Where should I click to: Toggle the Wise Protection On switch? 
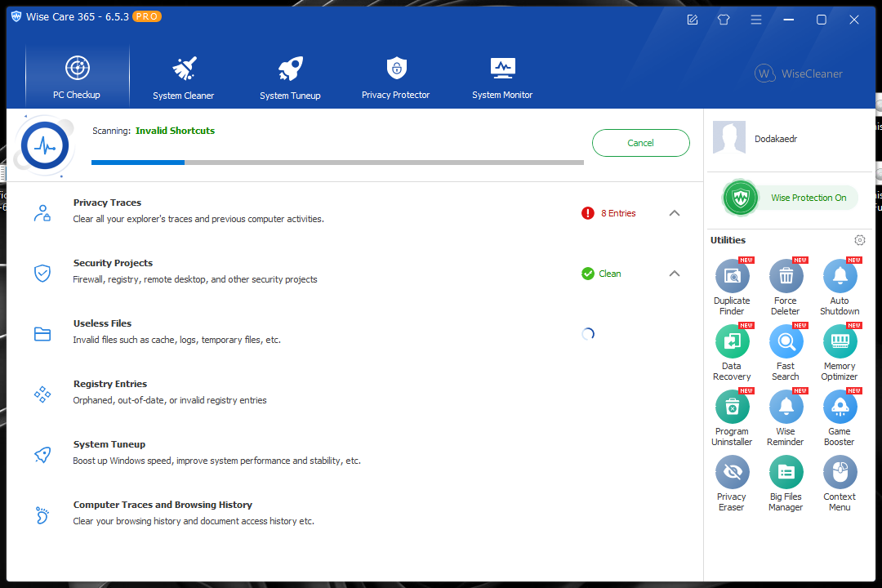[791, 198]
